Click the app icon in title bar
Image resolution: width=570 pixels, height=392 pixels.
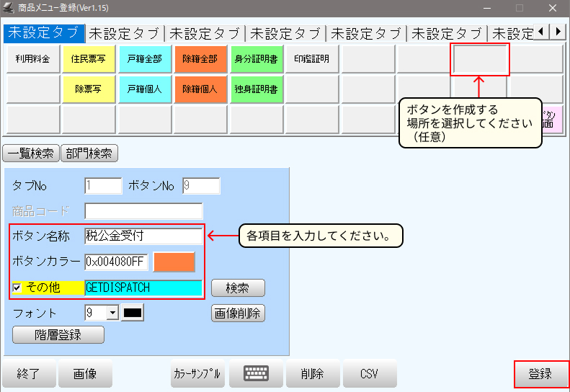click(x=9, y=8)
